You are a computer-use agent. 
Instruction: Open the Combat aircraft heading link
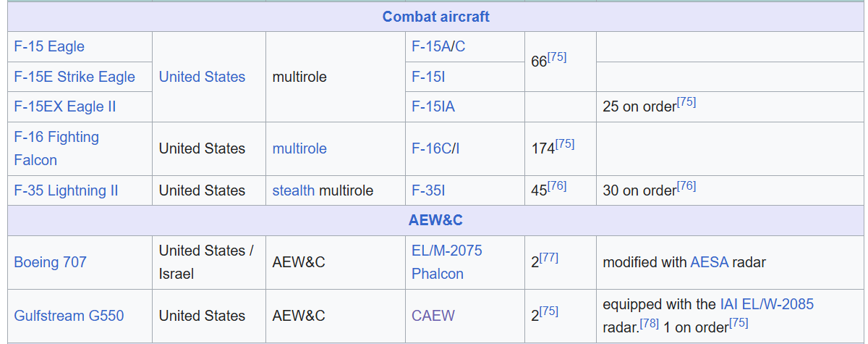point(435,16)
